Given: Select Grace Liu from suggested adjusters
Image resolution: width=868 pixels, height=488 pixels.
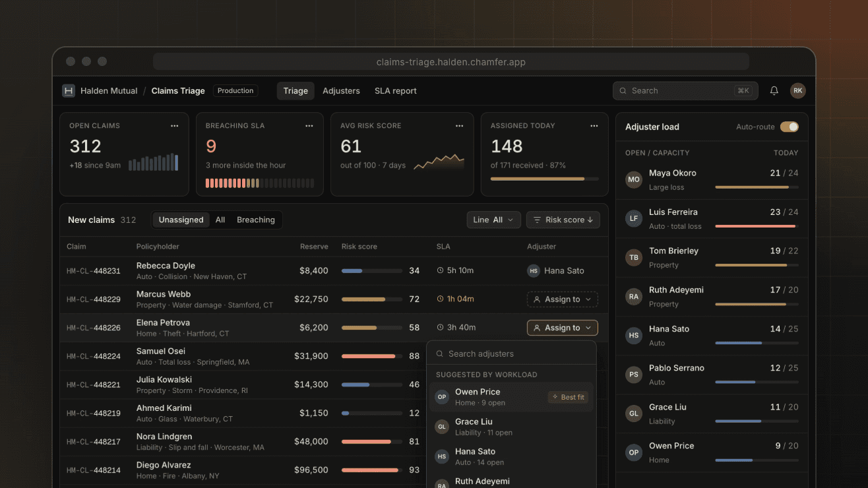Looking at the screenshot, I should tap(511, 427).
